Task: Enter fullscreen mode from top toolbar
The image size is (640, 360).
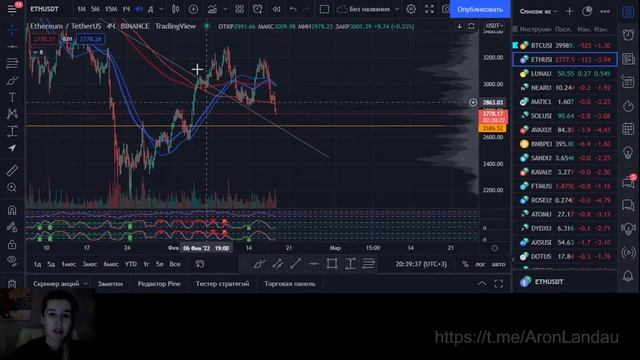Action: coord(429,9)
